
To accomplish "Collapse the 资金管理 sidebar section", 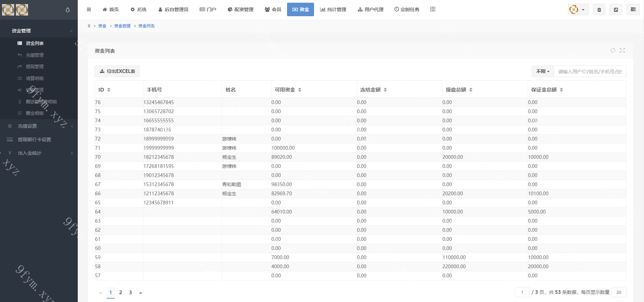I will point(39,31).
